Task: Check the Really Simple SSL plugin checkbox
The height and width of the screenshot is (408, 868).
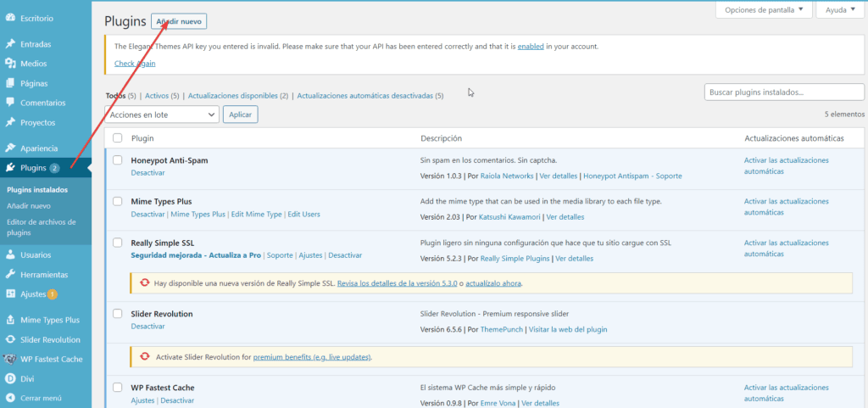Action: click(117, 243)
